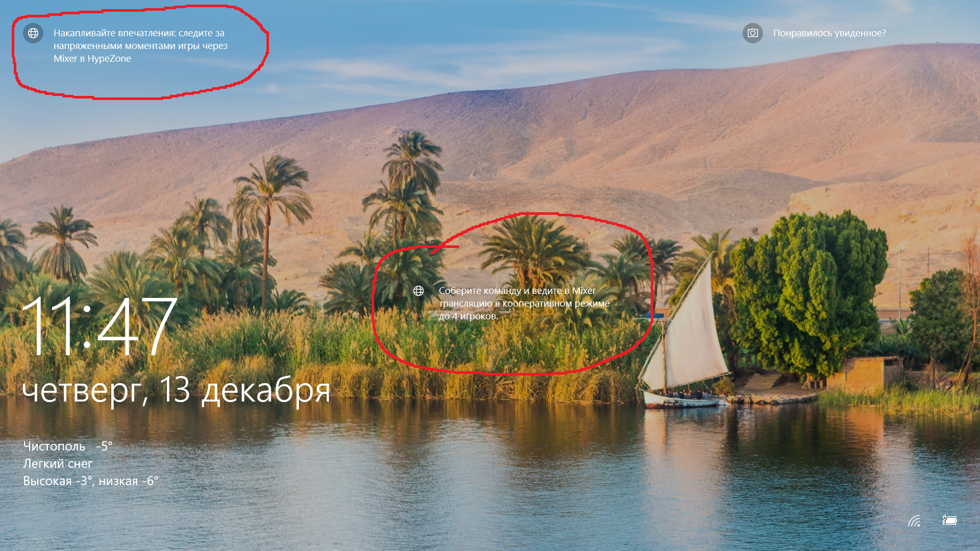Click the current temperature '-5°'
The width and height of the screenshot is (980, 551).
pos(104,446)
